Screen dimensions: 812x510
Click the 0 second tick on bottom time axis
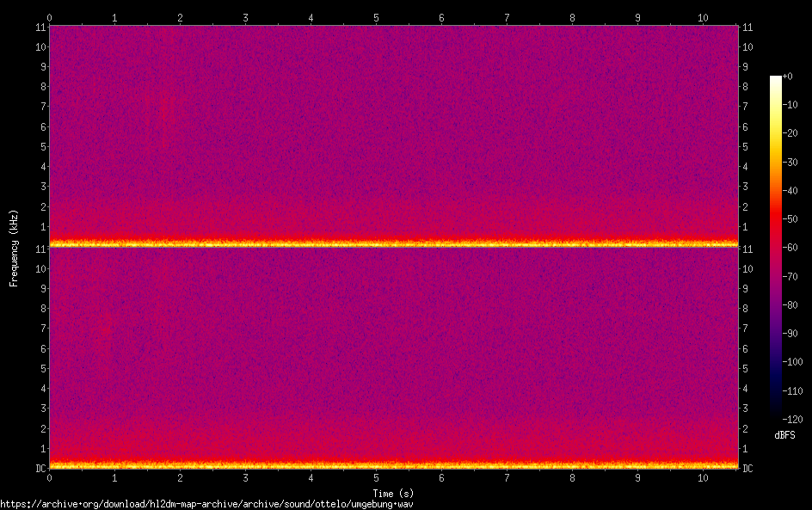50,477
